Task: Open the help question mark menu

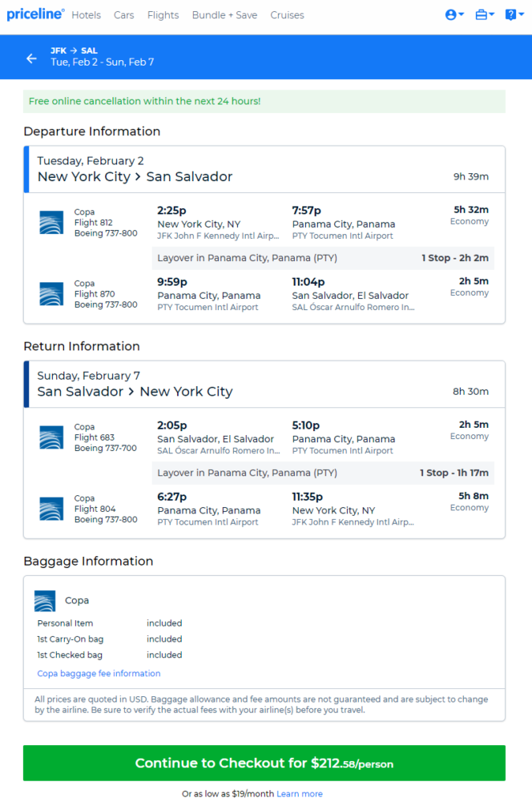Action: tap(515, 15)
